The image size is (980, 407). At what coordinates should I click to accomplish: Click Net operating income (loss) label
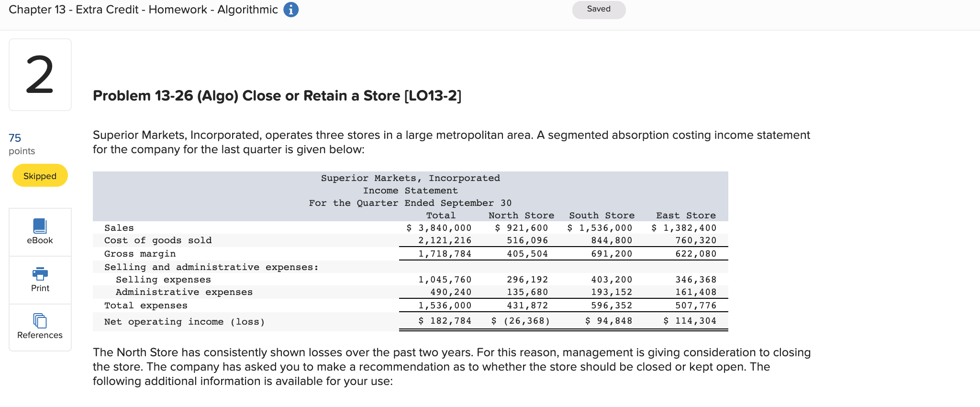pos(185,322)
